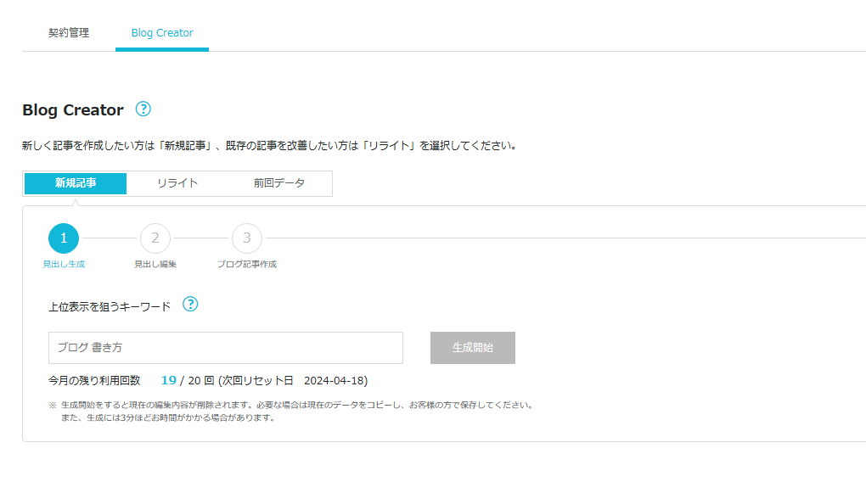Click the 次回リセット日 2024-04-18 text
The width and height of the screenshot is (866, 504).
[x=293, y=381]
